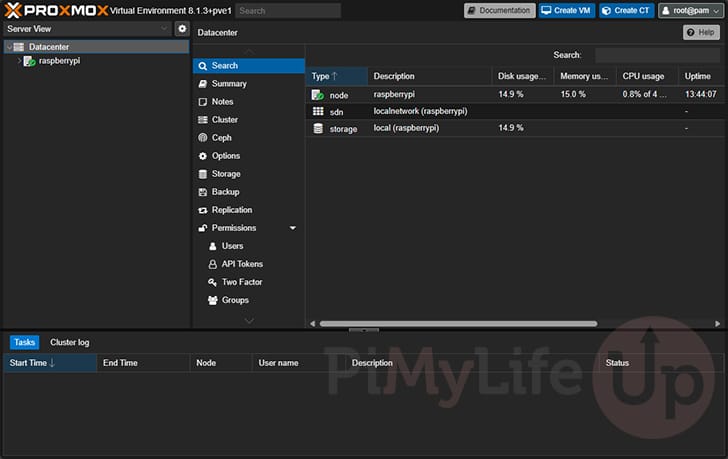
Task: Expand the raspberrypi tree node
Action: 19,61
